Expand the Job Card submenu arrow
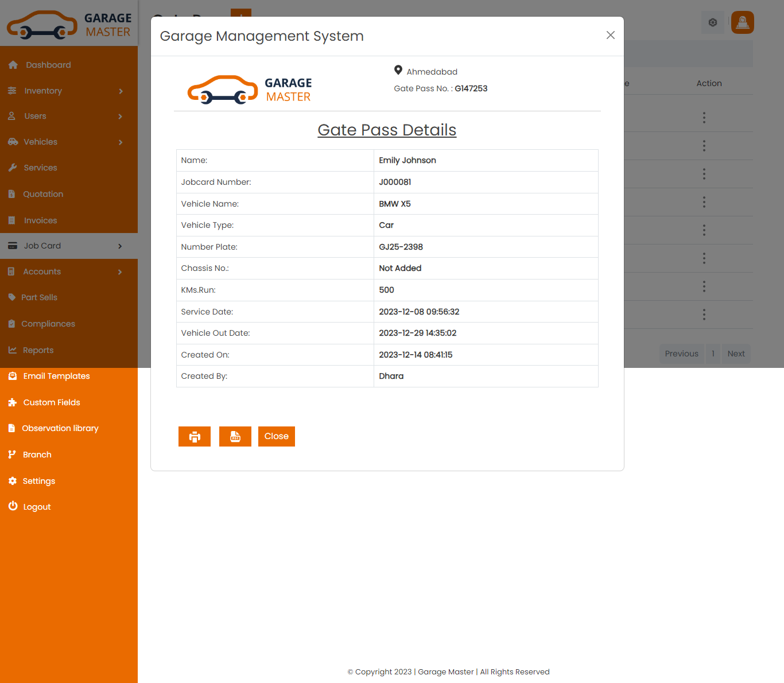 point(120,246)
